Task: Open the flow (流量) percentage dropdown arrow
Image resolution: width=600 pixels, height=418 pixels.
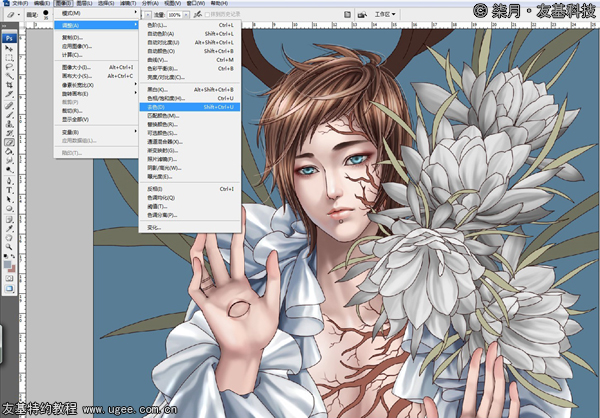Action: pos(186,15)
